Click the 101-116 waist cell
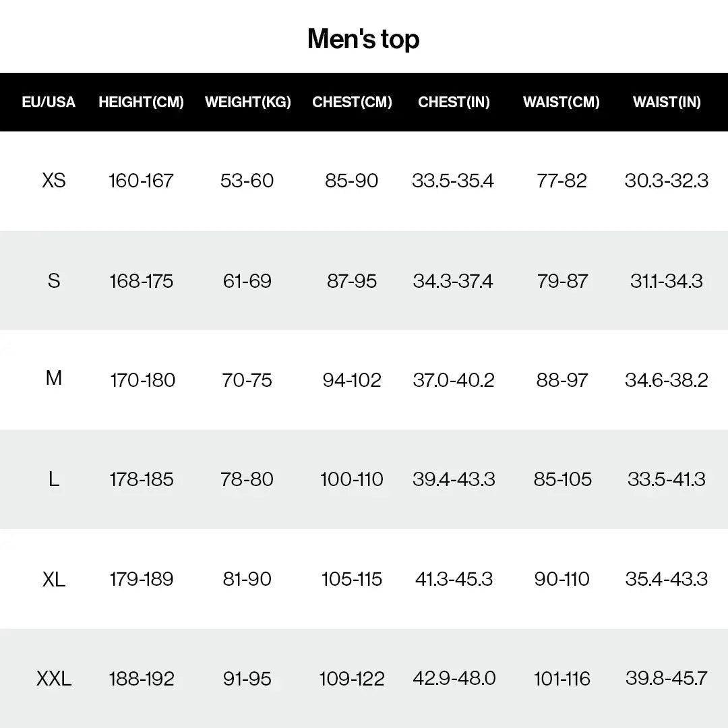The height and width of the screenshot is (728, 728). tap(562, 679)
